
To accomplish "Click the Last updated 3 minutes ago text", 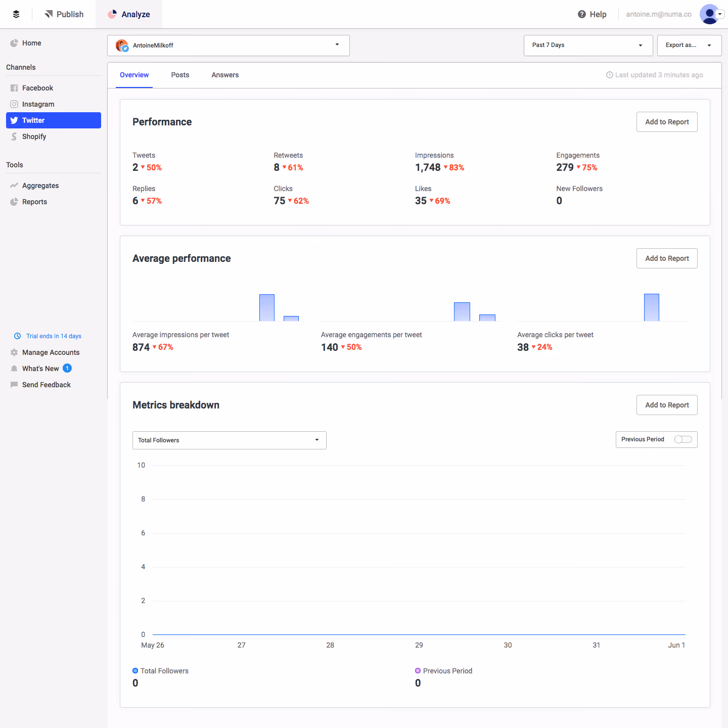I will click(x=659, y=75).
